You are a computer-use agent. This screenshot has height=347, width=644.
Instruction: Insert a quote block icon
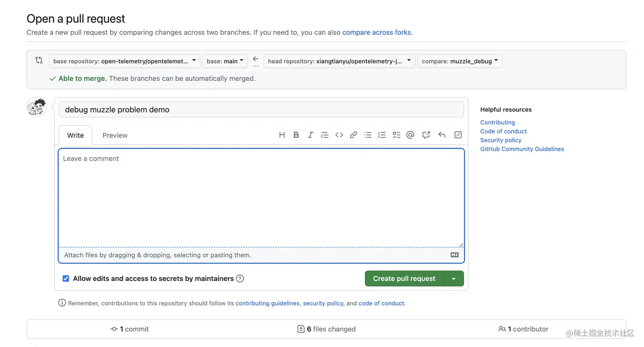(325, 135)
